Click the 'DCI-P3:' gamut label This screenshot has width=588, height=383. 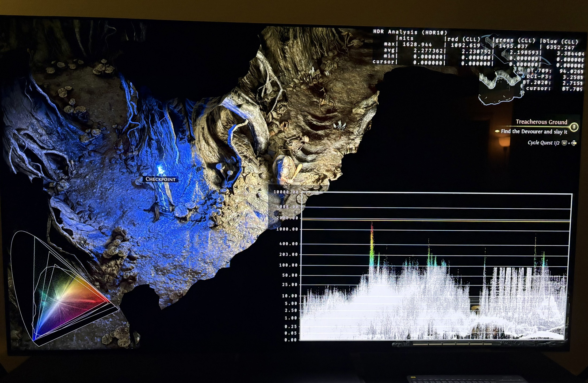[539, 77]
